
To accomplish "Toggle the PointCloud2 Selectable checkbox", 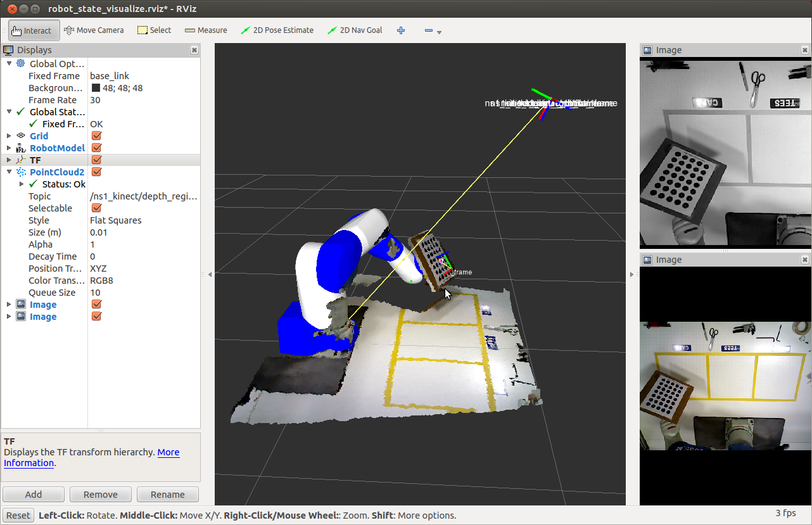I will [97, 208].
